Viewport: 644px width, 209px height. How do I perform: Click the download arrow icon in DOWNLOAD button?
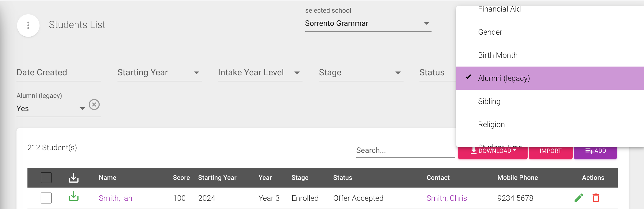pos(473,151)
